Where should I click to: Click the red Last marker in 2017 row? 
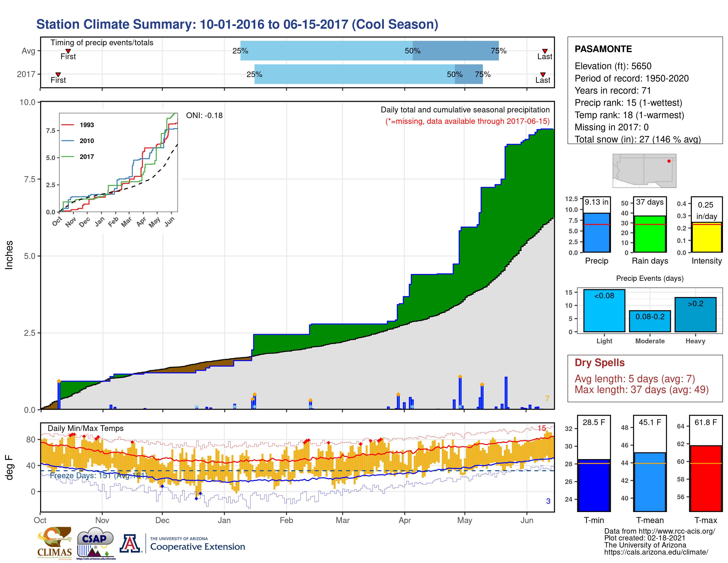coord(543,74)
